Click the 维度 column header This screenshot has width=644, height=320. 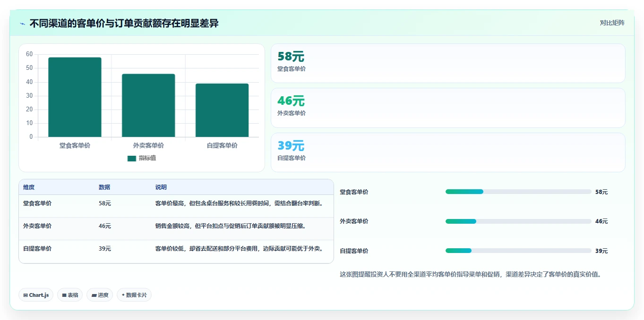29,187
